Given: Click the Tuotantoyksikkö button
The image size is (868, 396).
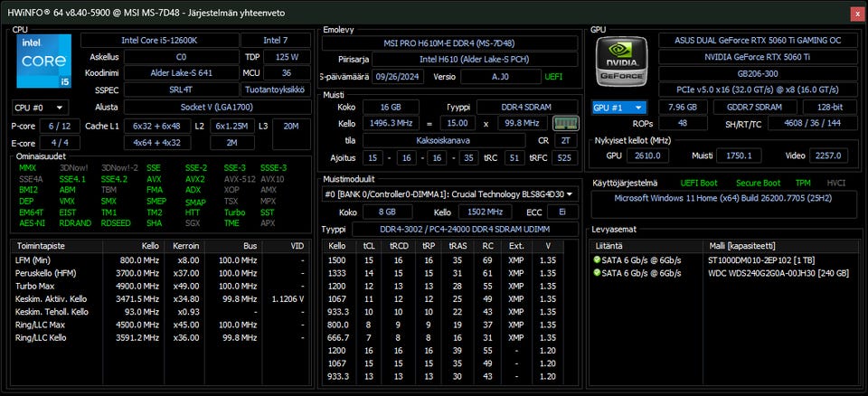Looking at the screenshot, I should 276,90.
